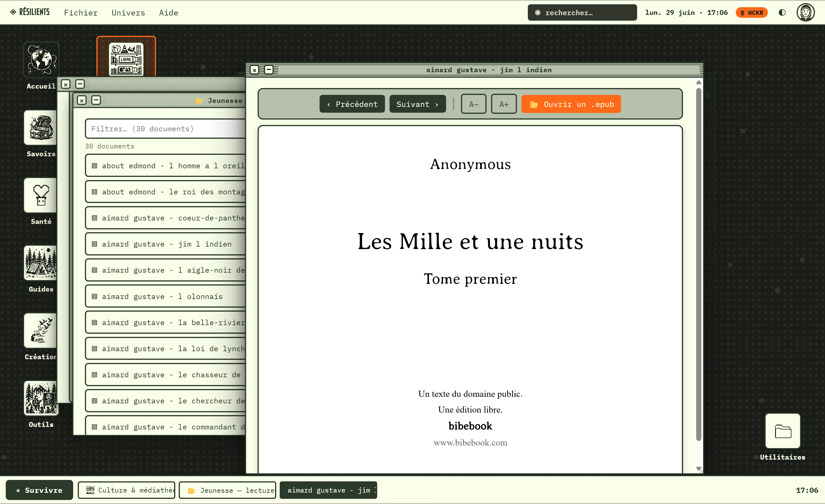The width and height of the screenshot is (825, 504).
Task: Close the rear Culture window
Action: (66, 84)
